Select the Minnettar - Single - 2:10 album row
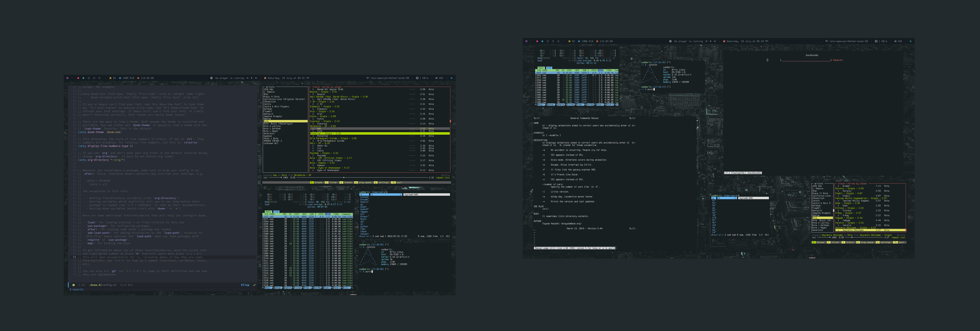This screenshot has width=980, height=331. 380,133
